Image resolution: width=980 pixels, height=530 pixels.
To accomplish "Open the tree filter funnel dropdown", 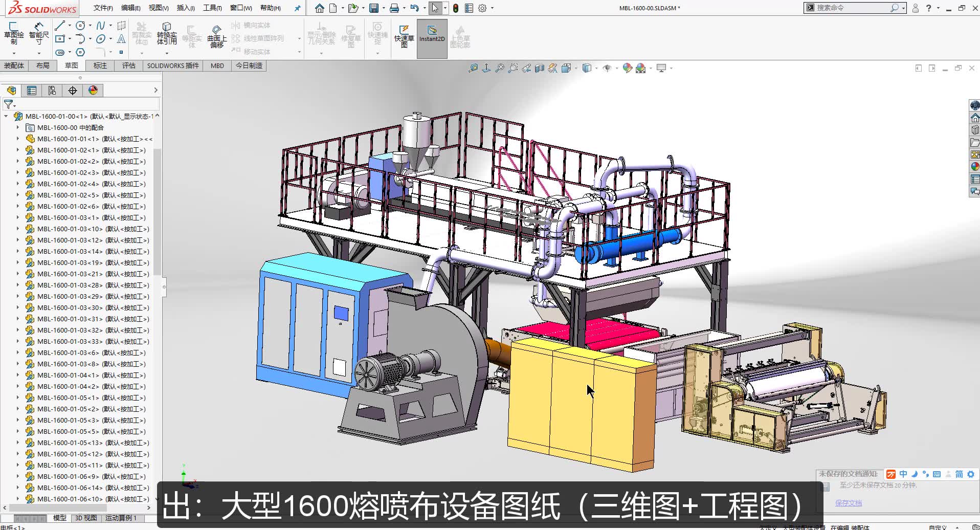I will pyautogui.click(x=10, y=104).
